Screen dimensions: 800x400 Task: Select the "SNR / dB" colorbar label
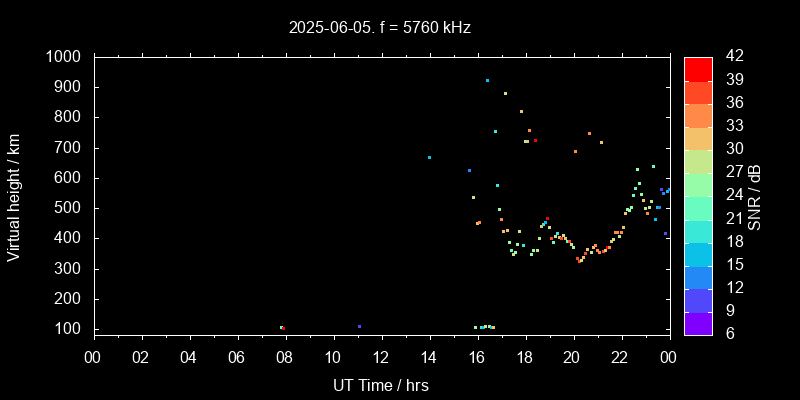tap(754, 195)
